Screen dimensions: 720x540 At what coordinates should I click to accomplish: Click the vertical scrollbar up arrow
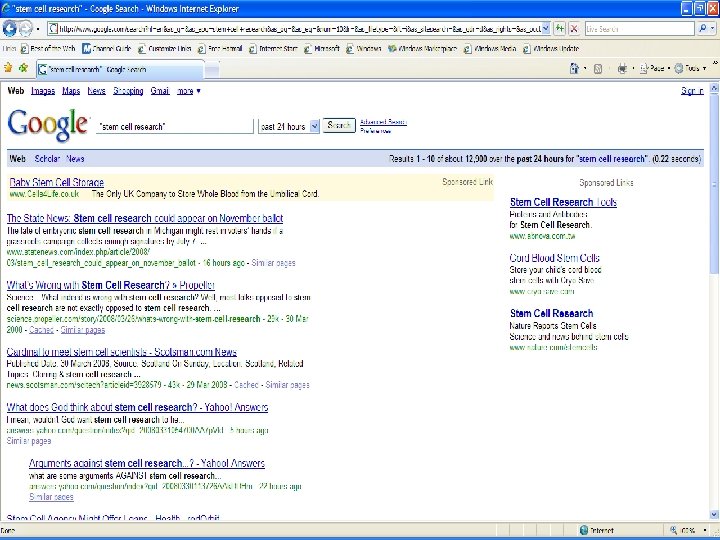[714, 88]
